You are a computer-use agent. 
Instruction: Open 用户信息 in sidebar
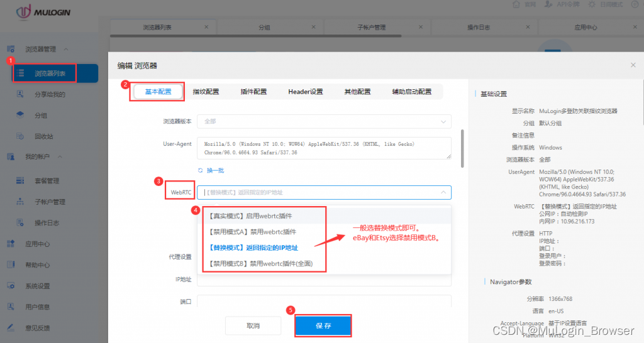coord(37,307)
